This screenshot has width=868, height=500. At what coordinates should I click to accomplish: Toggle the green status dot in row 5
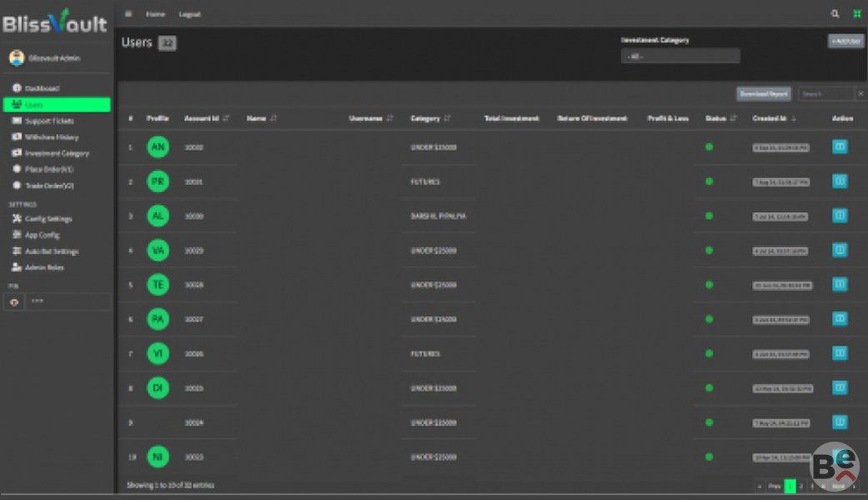click(x=709, y=285)
